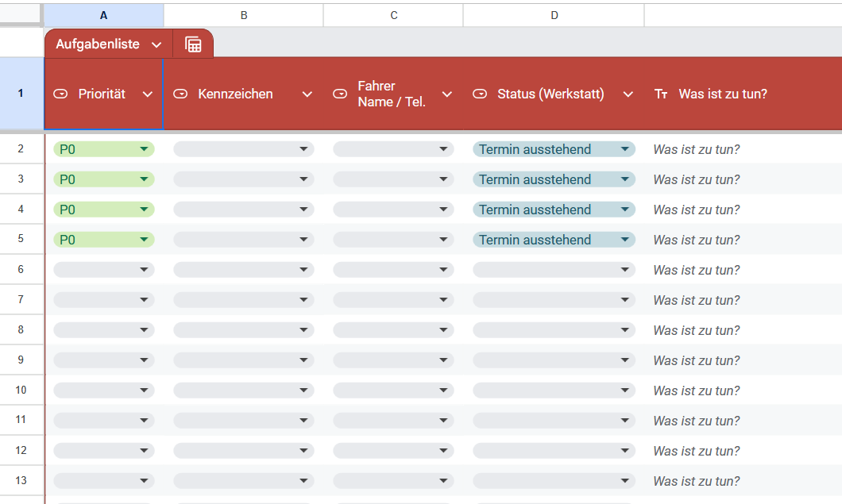Open Termin ausstehend status dropdown in row 5
This screenshot has width=842, height=504.
click(x=554, y=240)
